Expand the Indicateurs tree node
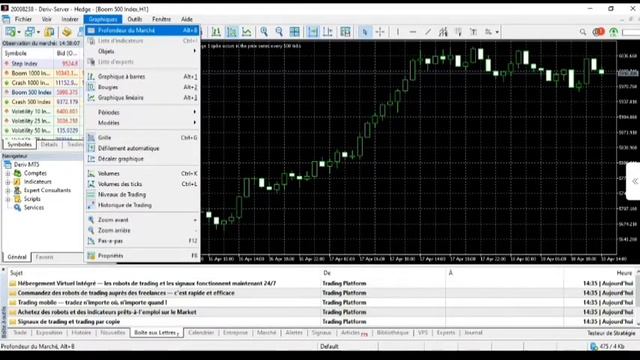 (8, 182)
